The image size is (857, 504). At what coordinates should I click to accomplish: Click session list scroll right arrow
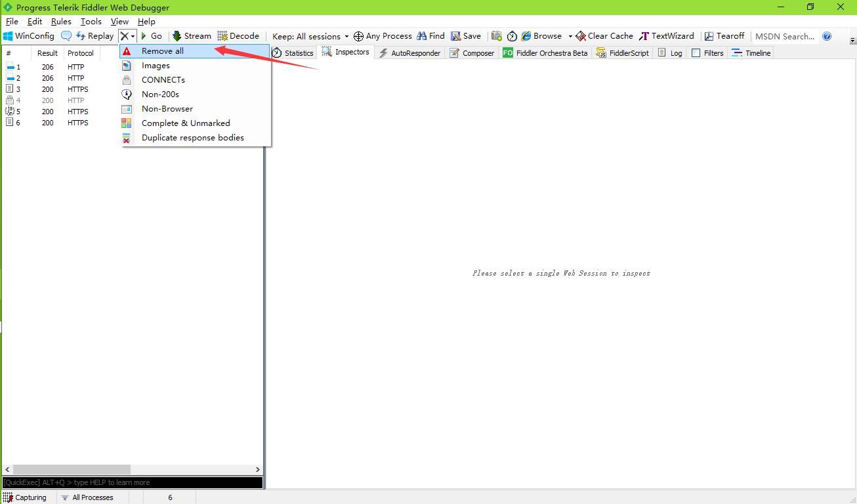coord(257,469)
